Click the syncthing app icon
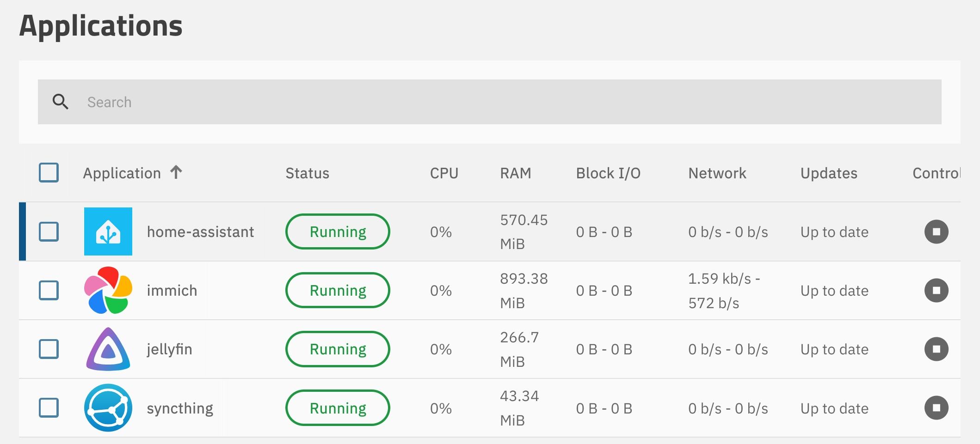The image size is (980, 444). [x=108, y=408]
